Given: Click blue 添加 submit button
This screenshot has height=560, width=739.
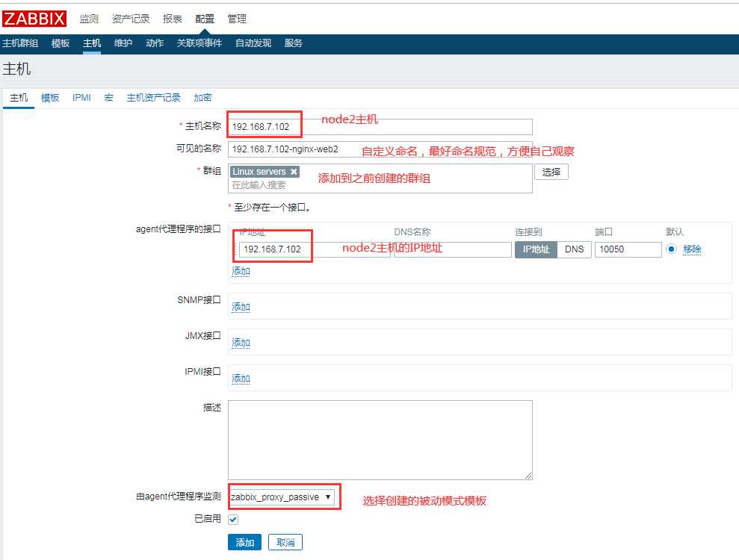Looking at the screenshot, I should [x=244, y=543].
